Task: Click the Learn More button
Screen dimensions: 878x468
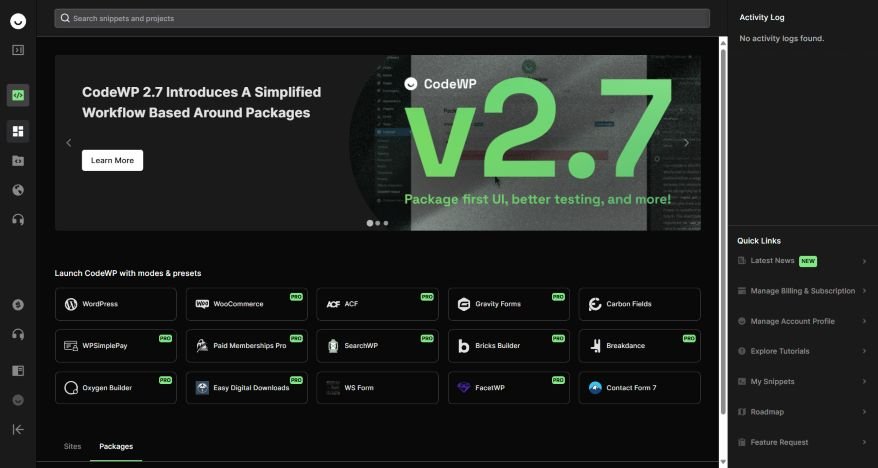Action: coord(113,160)
